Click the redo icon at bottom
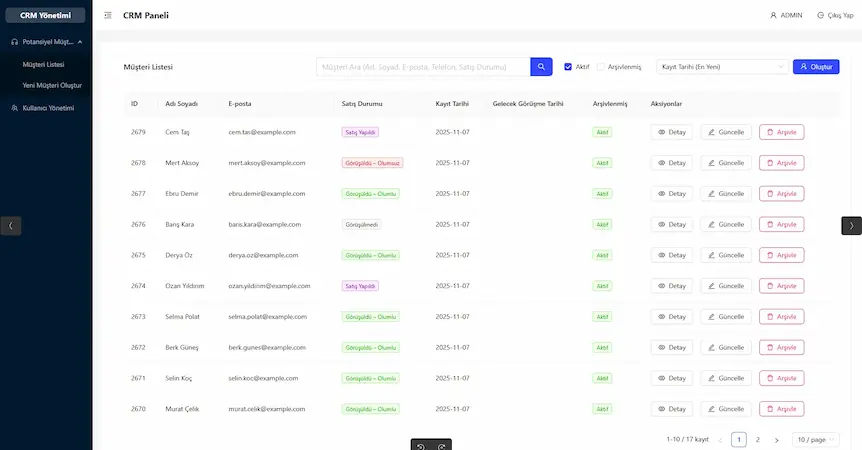This screenshot has width=862, height=450. tap(442, 446)
